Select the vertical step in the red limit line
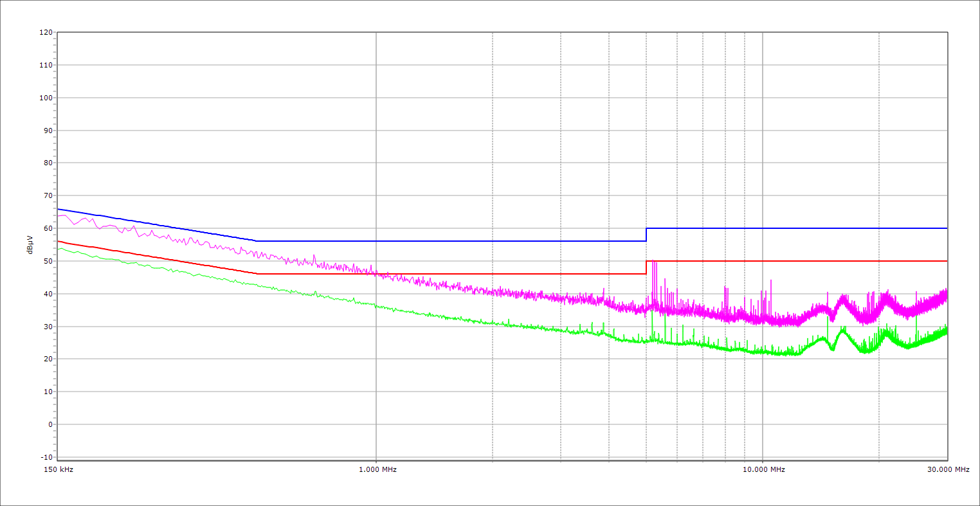This screenshot has width=980, height=506. click(x=646, y=267)
